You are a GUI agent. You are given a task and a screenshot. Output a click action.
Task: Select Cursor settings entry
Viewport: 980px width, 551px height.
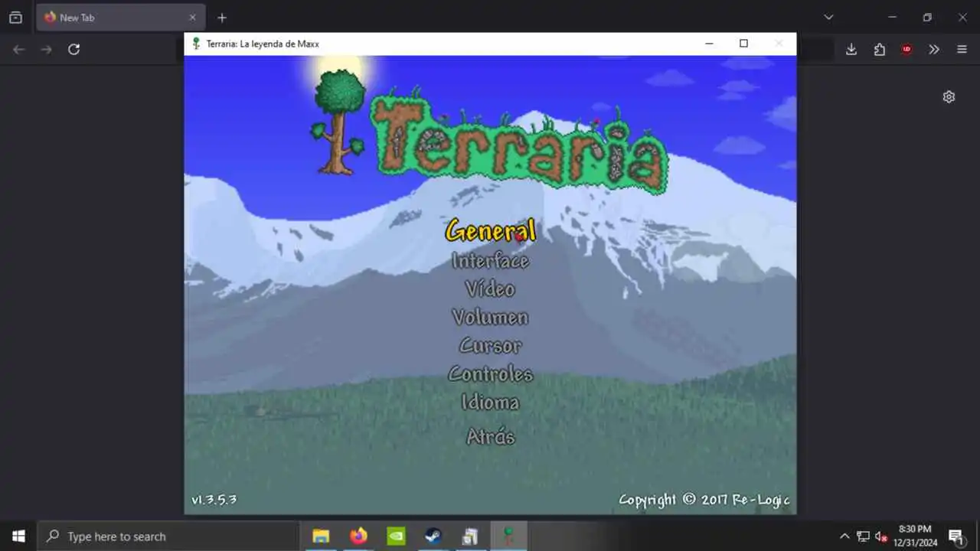click(490, 346)
